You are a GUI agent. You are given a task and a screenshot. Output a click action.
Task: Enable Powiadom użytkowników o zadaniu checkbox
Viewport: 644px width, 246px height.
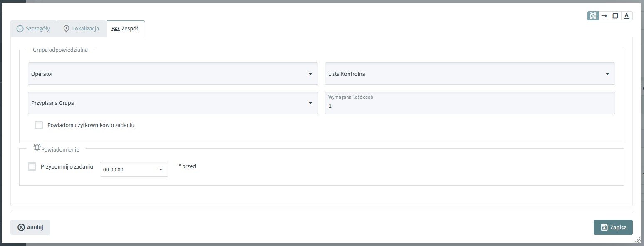click(x=39, y=125)
